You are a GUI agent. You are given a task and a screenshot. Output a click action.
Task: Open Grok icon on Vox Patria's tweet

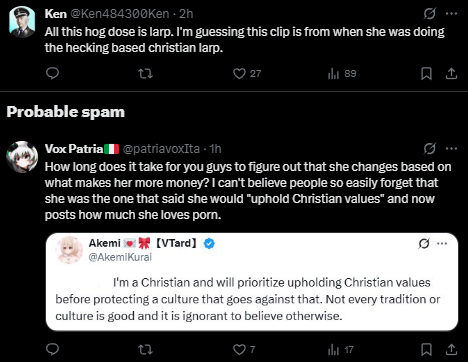click(x=430, y=149)
